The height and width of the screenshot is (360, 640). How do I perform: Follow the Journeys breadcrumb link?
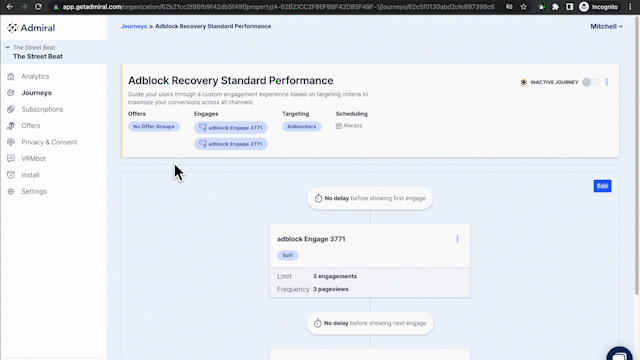pos(134,26)
